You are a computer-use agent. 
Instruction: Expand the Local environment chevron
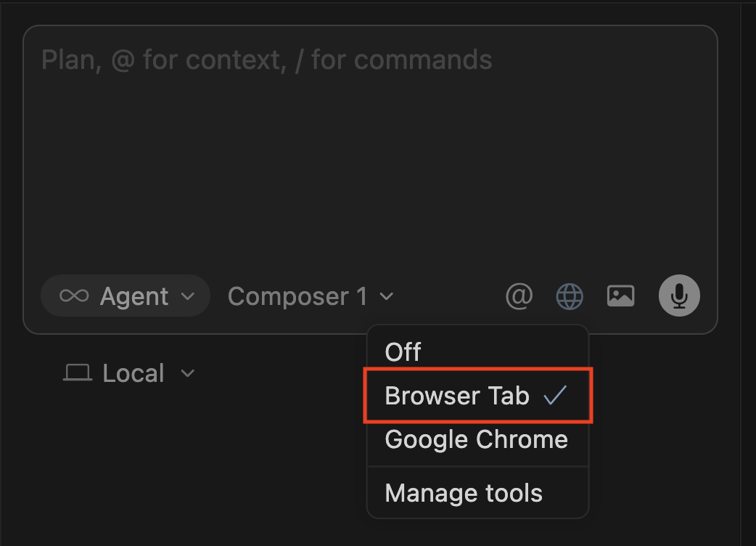pos(187,373)
